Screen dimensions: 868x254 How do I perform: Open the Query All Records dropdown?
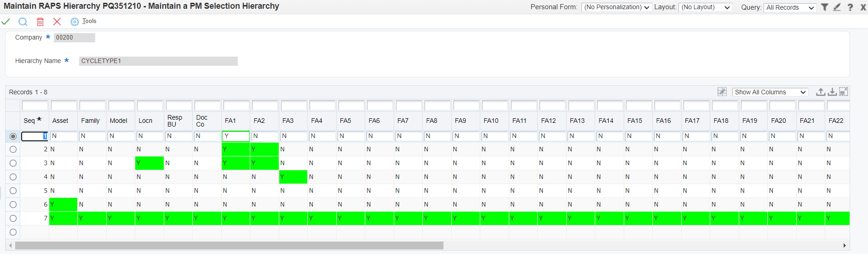(790, 8)
